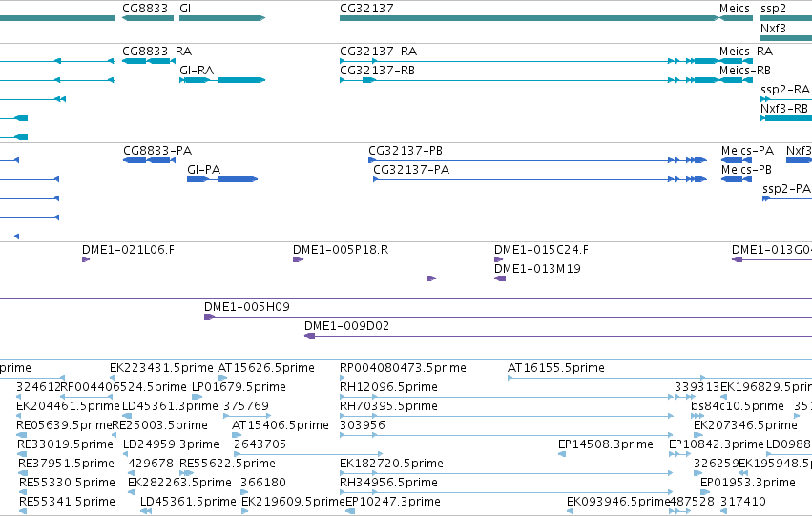
Task: Select the DME1-009D02 clone feature
Action: click(x=558, y=336)
